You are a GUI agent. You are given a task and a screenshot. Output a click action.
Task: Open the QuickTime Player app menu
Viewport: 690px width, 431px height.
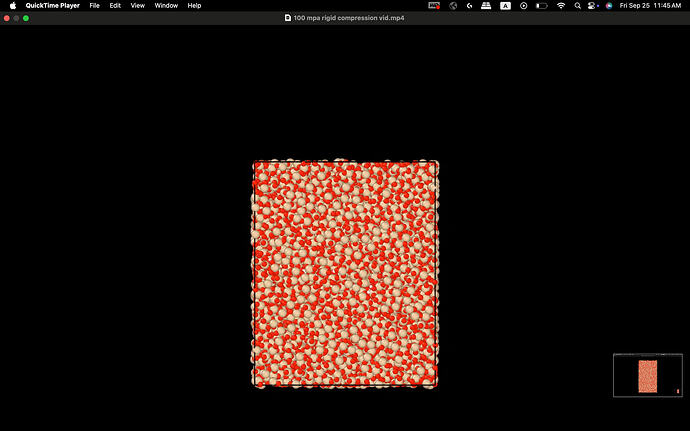pos(52,6)
